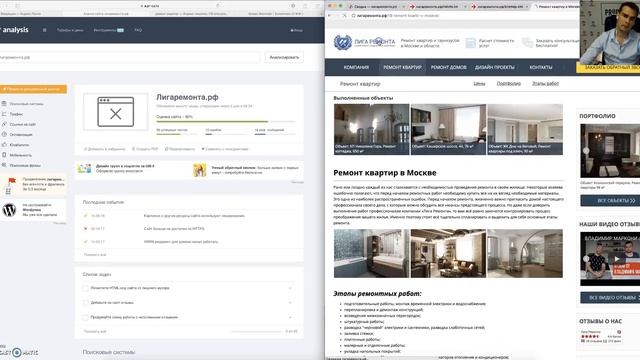Open Тарифы и цены in analysis header
This screenshot has width=640, height=360.
pos(70,30)
